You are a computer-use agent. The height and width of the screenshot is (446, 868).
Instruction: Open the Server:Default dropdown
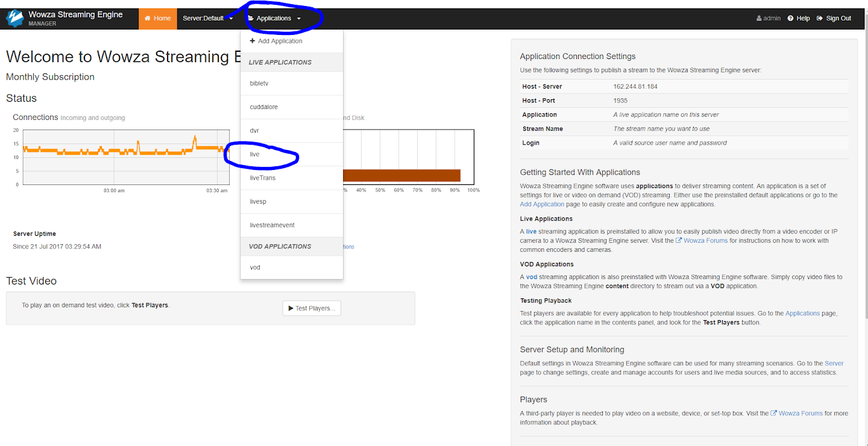(x=208, y=19)
